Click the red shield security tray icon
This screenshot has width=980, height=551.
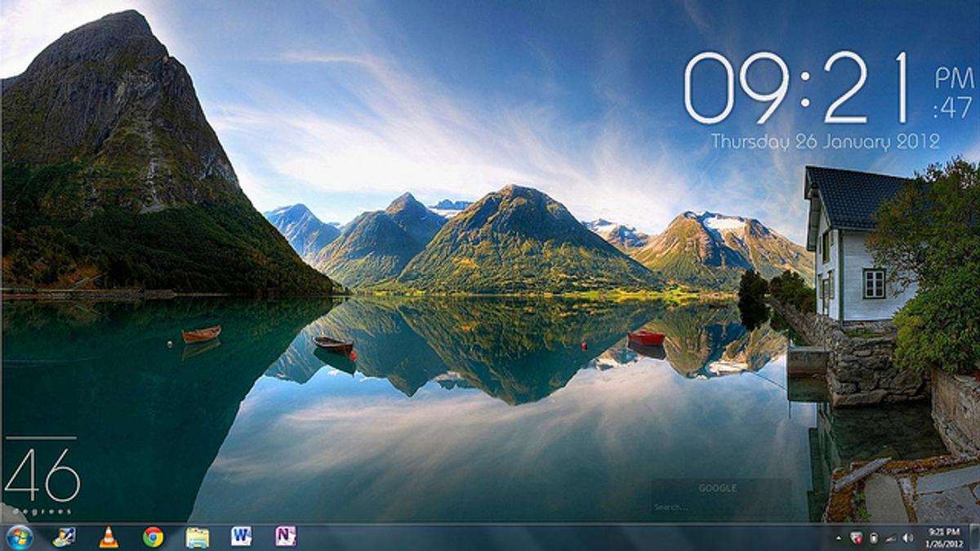[857, 538]
